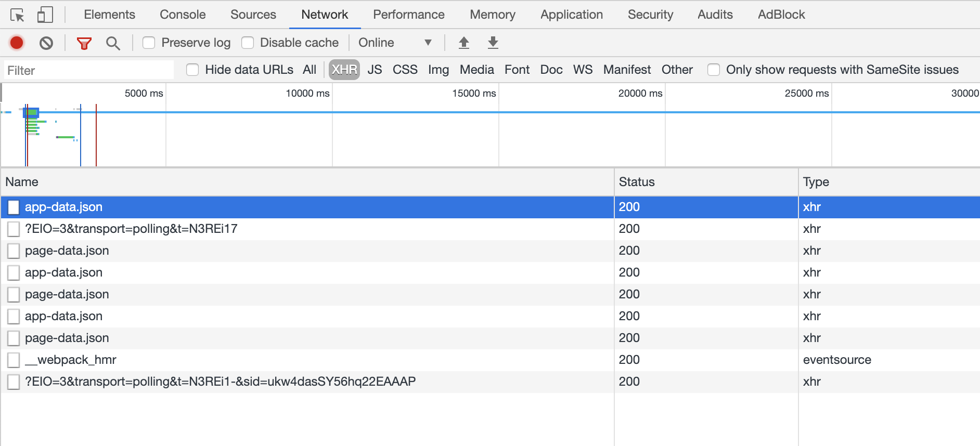Viewport: 980px width, 446px height.
Task: Activate the inspect element picker icon
Action: tap(17, 15)
